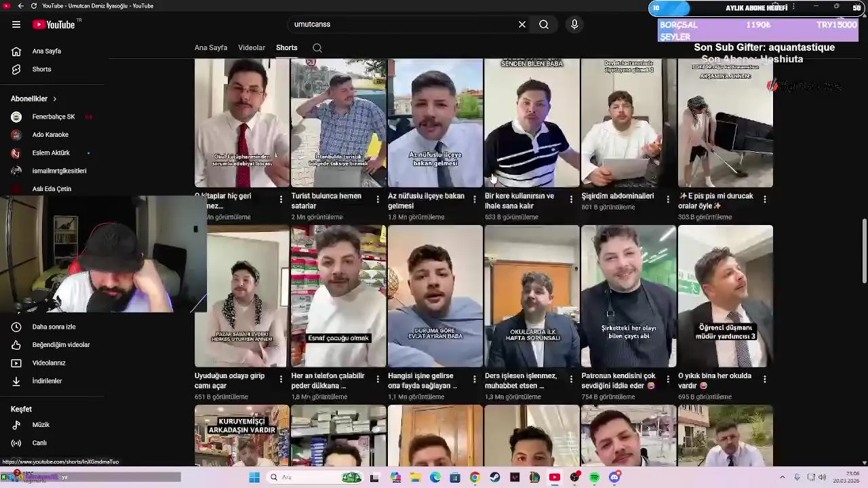Open options for 'Az nüfuslu ilçeye bakan gelmesi'
The width and height of the screenshot is (868, 488).
(x=475, y=199)
